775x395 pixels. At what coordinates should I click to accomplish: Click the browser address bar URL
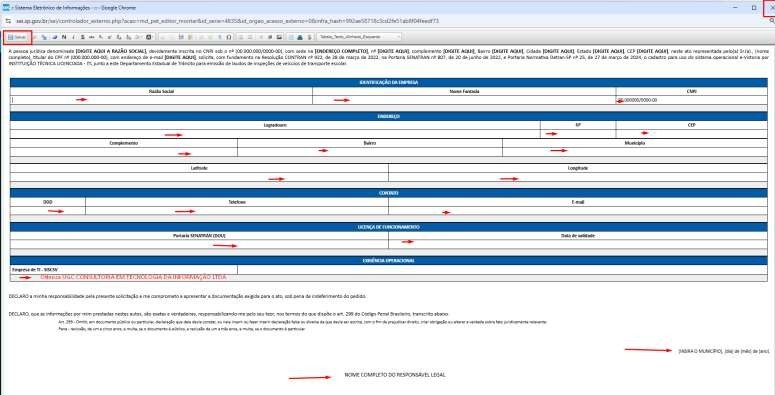(227, 21)
